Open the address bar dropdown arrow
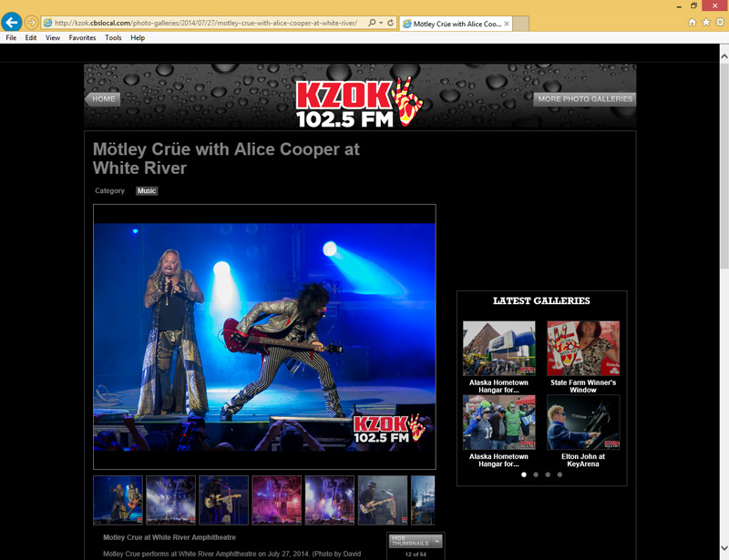 381,23
